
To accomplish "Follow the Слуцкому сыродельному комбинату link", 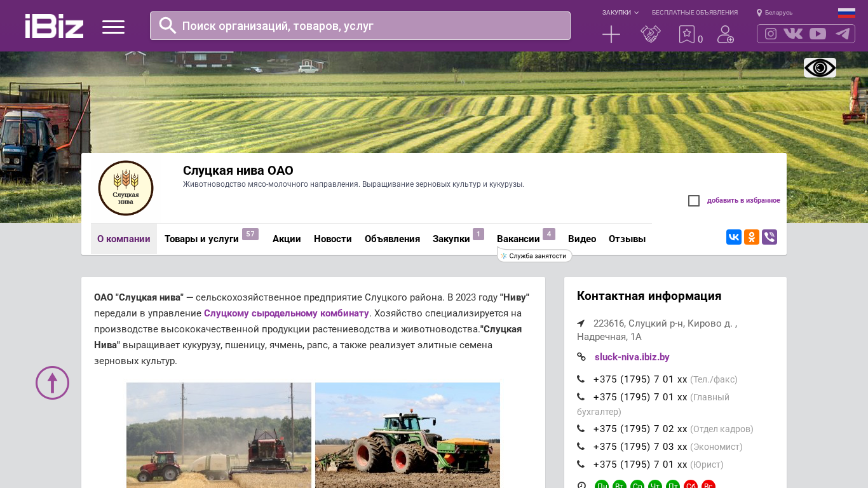I will 287,313.
